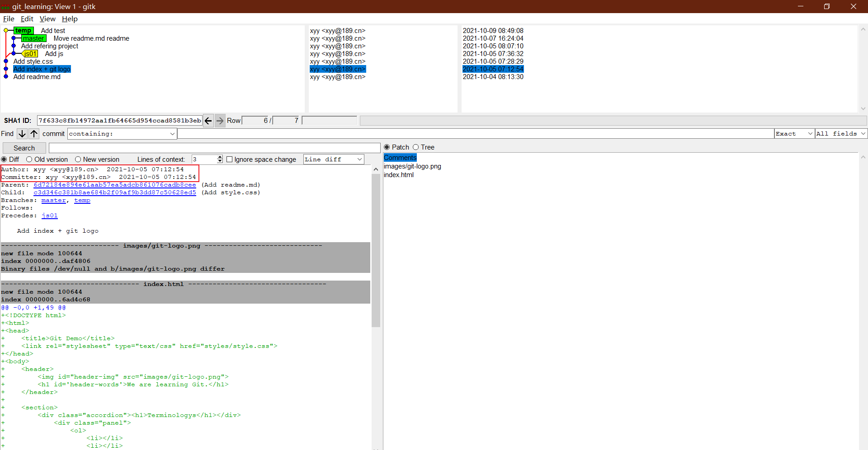868x450 pixels.
Task: Find next match down arrow
Action: (x=22, y=134)
